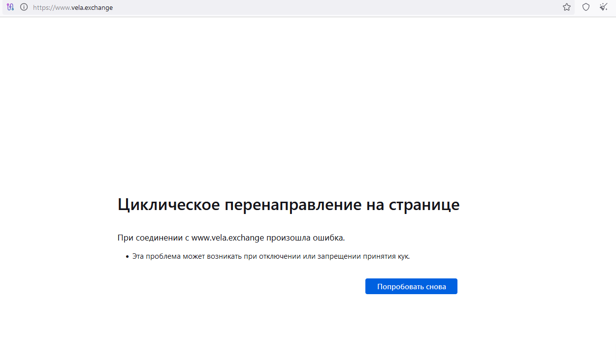The height and width of the screenshot is (364, 616).
Task: Click empty space in the middle of address bar
Action: pos(320,8)
